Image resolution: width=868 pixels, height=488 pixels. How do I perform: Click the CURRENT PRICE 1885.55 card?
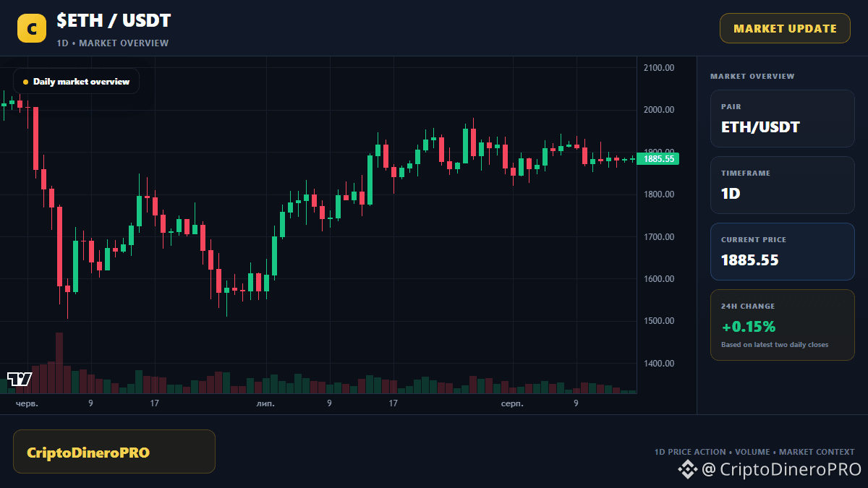pos(783,252)
